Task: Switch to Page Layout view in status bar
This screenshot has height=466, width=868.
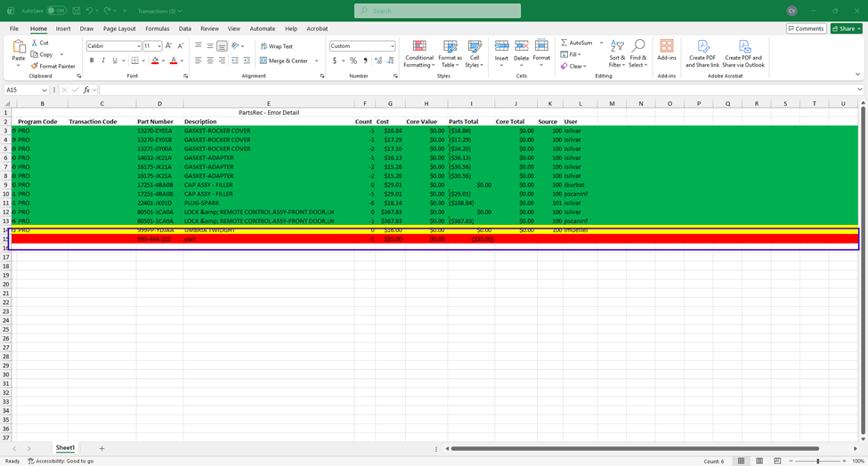Action: 759,461
